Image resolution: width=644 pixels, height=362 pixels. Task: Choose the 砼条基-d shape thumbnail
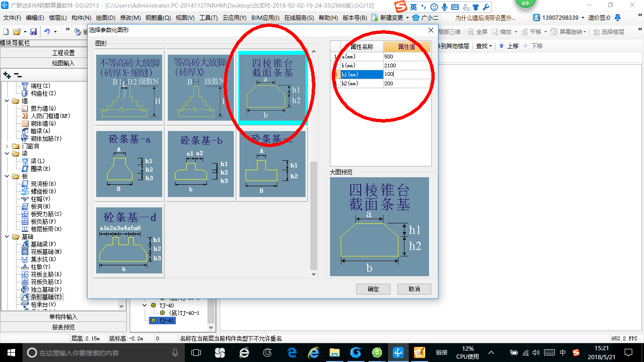coord(129,240)
